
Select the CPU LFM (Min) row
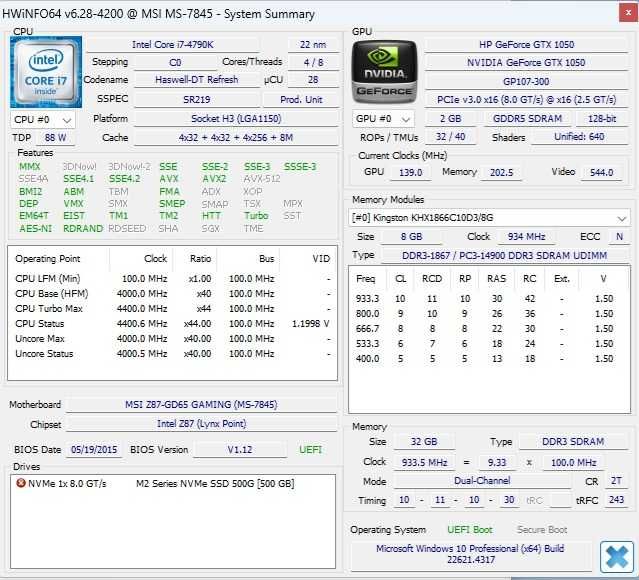172,279
